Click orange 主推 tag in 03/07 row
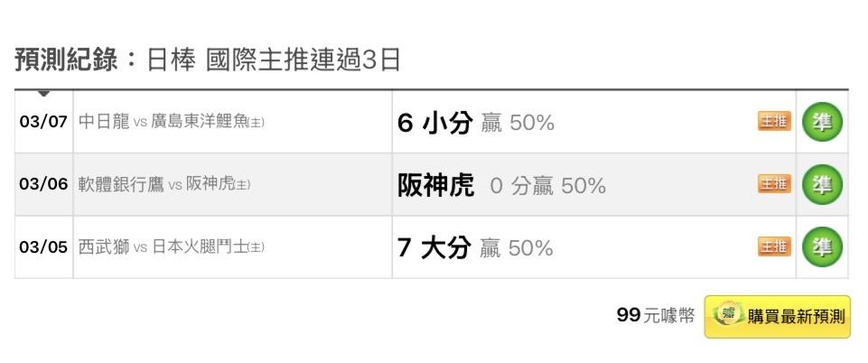The width and height of the screenshot is (868, 363). click(774, 122)
